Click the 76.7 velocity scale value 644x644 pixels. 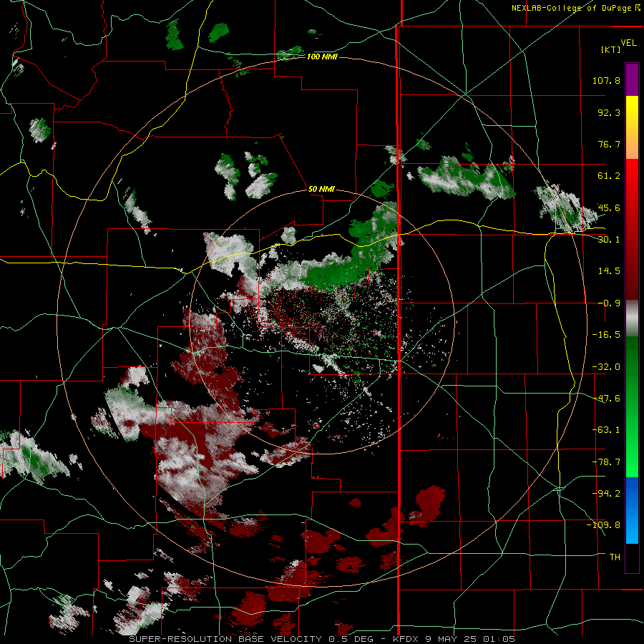609,144
